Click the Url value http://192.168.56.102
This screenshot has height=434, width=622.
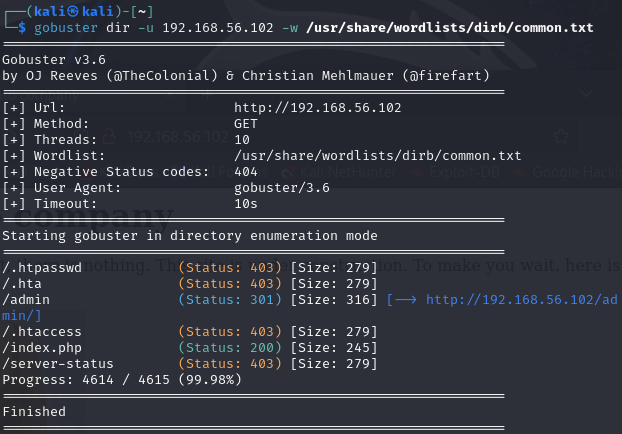click(317, 108)
